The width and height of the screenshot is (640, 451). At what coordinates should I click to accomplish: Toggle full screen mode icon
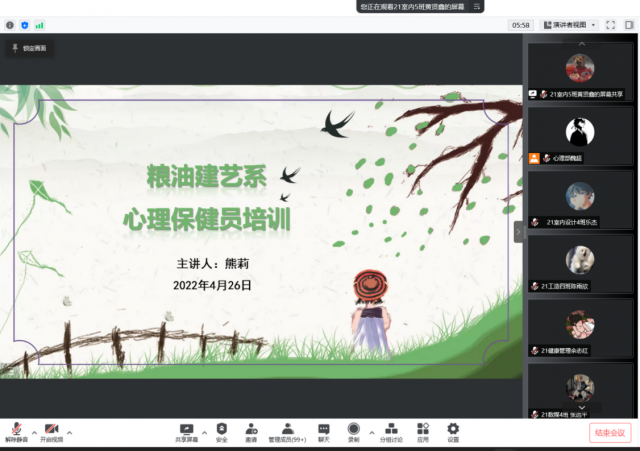click(610, 24)
